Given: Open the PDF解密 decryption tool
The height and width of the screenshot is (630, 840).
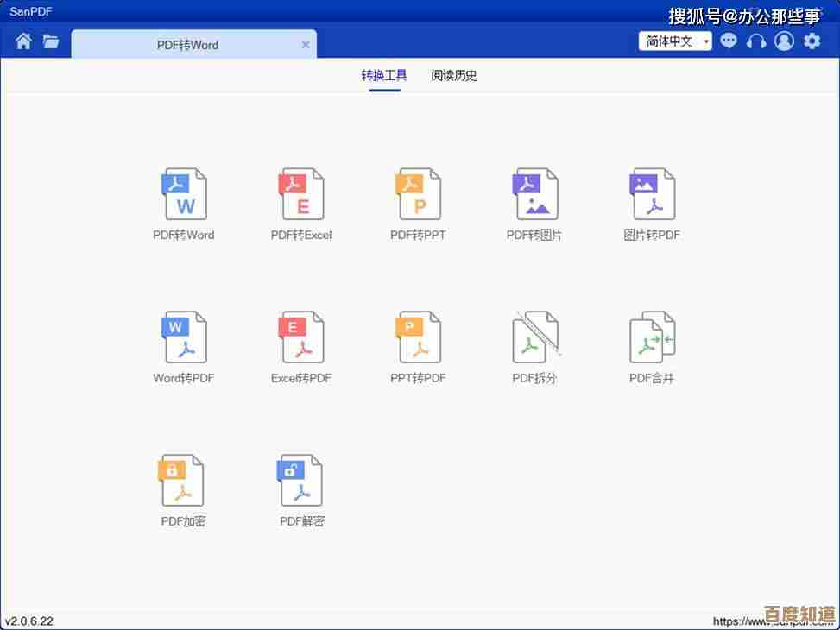Looking at the screenshot, I should coord(301,481).
